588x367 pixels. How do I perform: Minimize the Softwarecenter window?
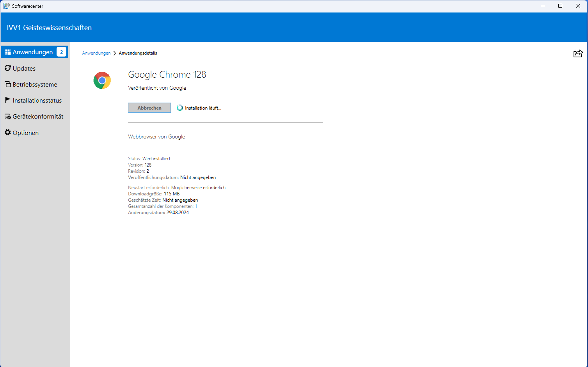click(542, 6)
